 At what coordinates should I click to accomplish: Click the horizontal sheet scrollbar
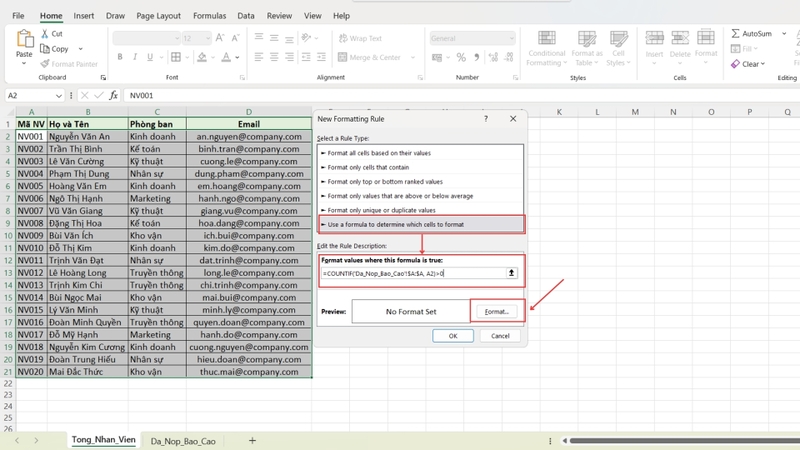[x=684, y=441]
